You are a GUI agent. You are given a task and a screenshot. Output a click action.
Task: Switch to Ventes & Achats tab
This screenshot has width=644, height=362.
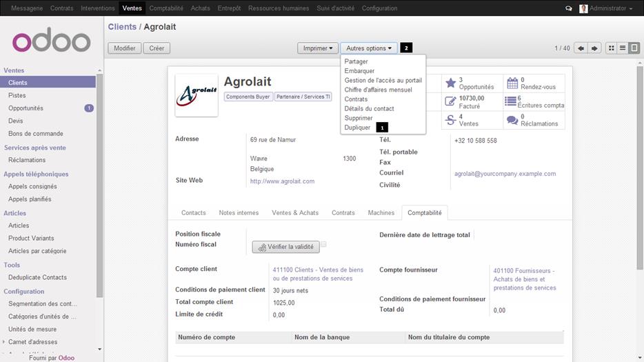[x=295, y=213]
